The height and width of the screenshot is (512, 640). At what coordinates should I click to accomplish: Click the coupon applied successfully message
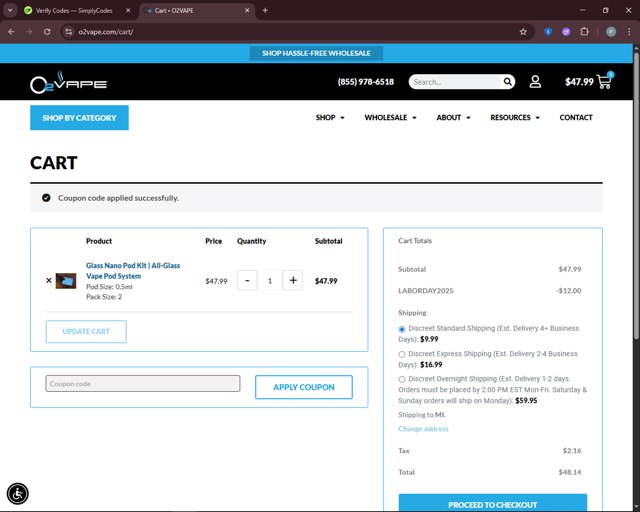click(x=118, y=198)
